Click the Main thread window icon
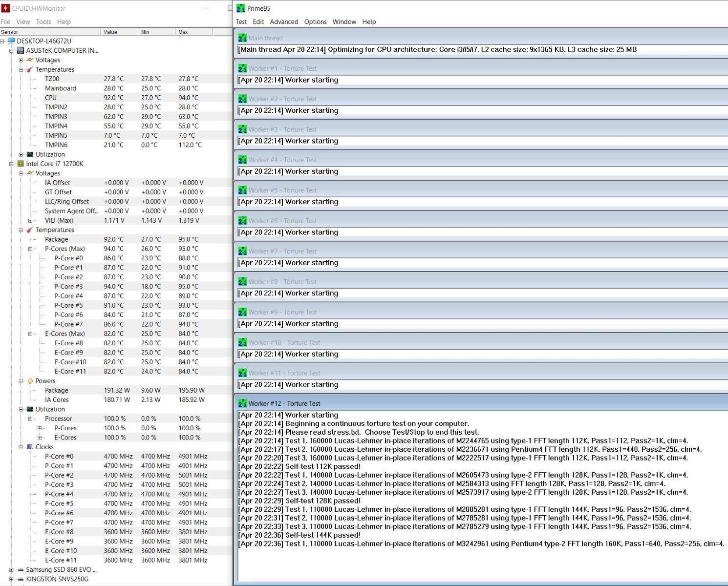This screenshot has height=586, width=728. pos(242,38)
